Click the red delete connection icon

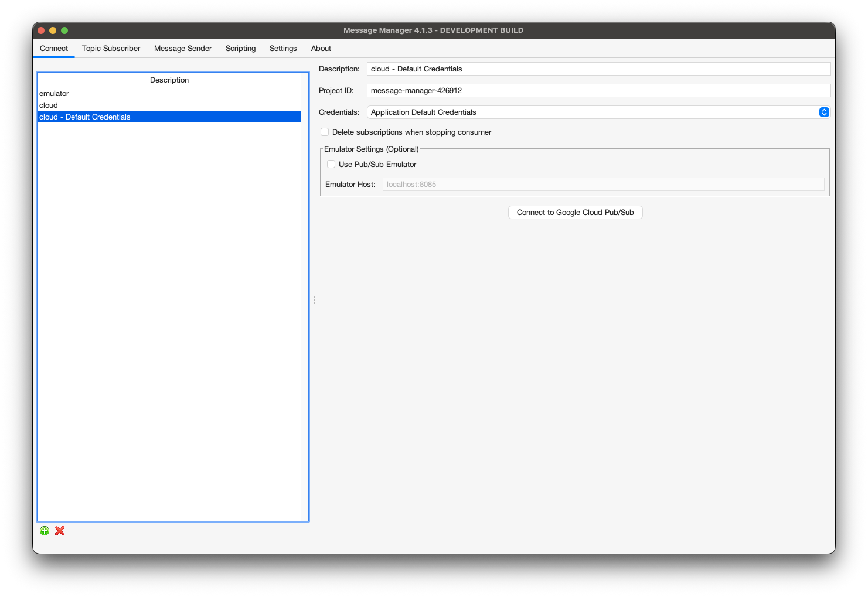(60, 531)
